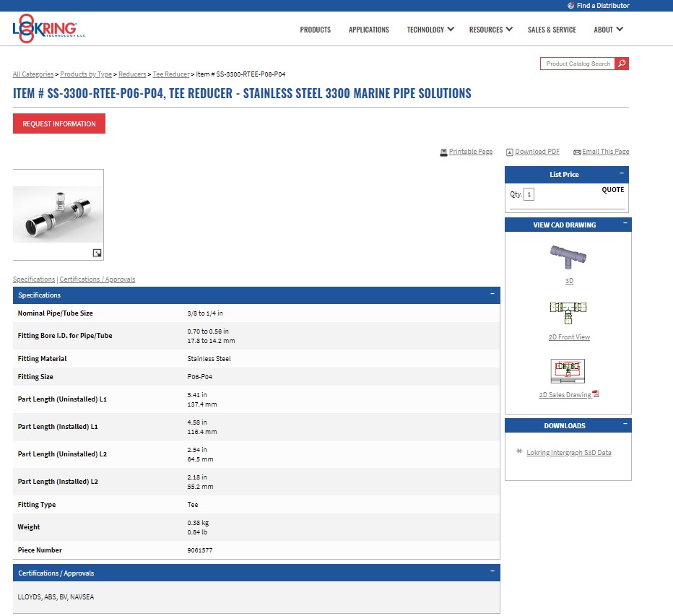Open the 2D Sales Drawing thumbnail

click(x=568, y=371)
